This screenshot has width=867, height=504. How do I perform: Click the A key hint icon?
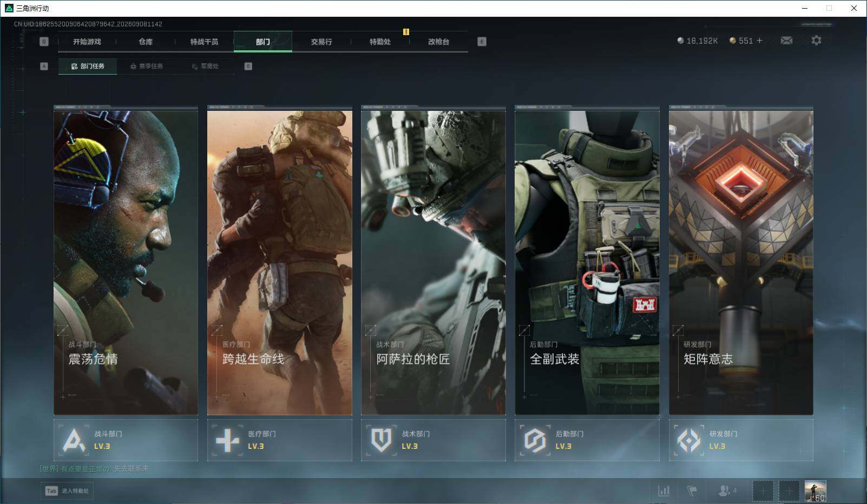[44, 66]
